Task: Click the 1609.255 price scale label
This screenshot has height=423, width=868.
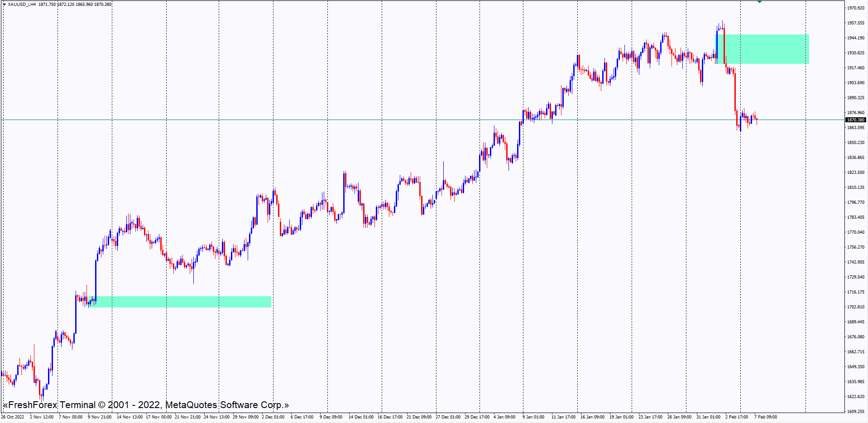Action: click(x=855, y=412)
